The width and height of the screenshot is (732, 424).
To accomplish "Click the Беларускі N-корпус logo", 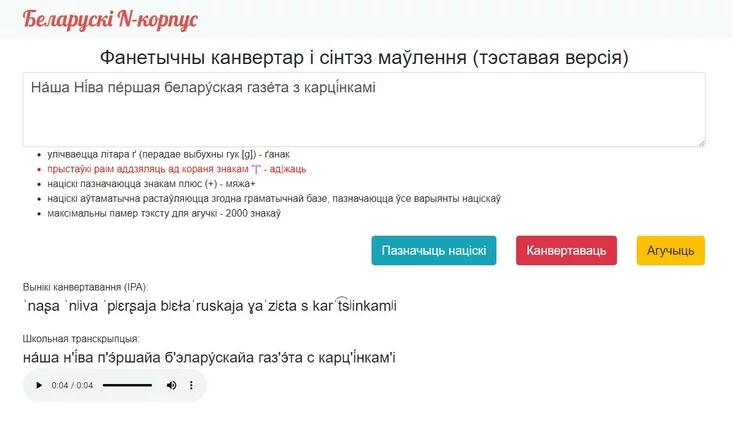I will click(x=110, y=20).
